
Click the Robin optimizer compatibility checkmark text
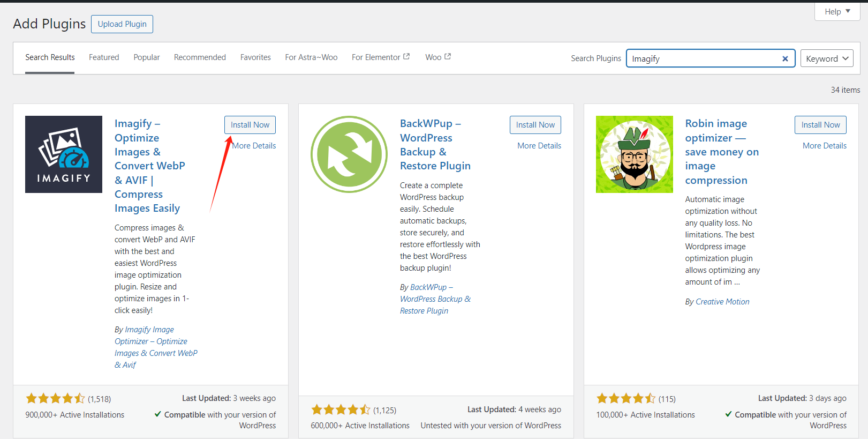[786, 420]
